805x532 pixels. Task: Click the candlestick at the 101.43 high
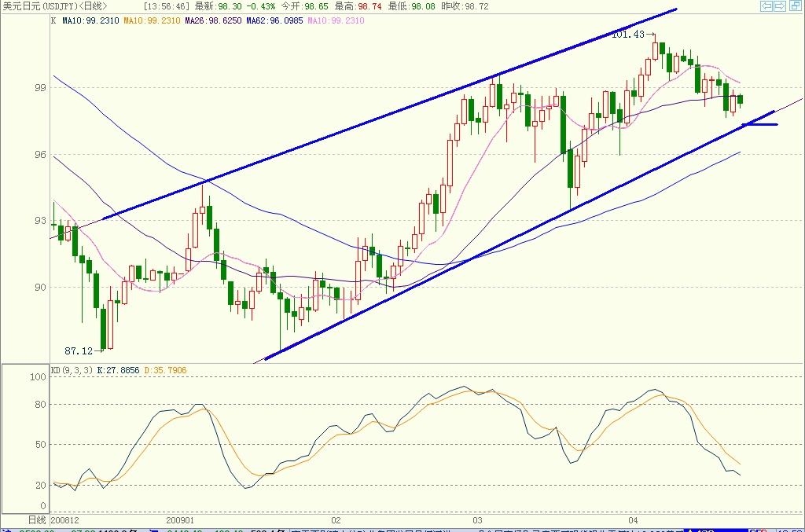pos(655,51)
